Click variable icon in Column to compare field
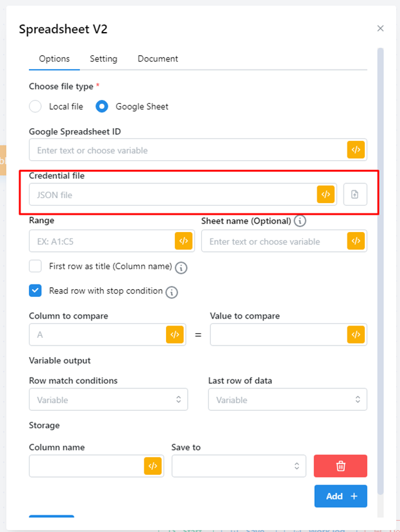Viewport: 400px width, 532px height. (x=174, y=335)
